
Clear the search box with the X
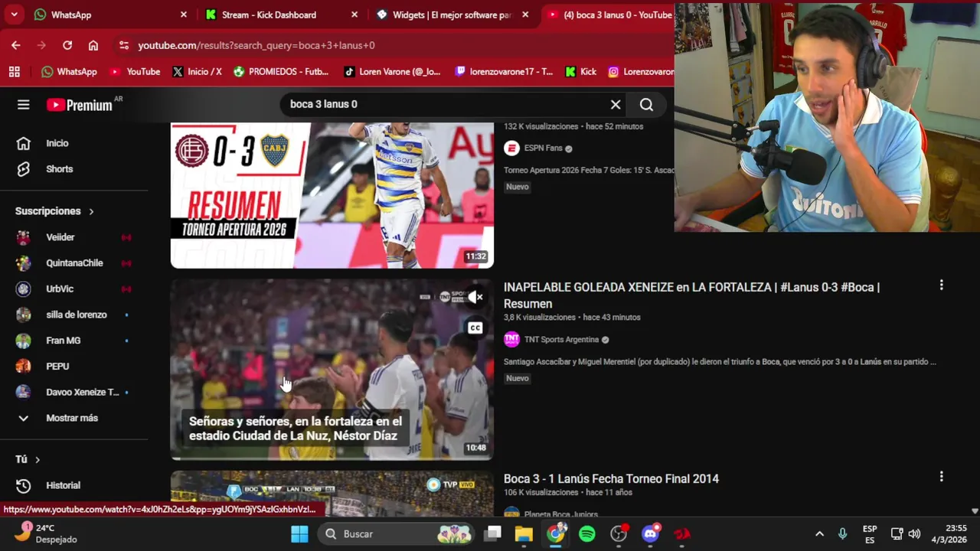616,105
